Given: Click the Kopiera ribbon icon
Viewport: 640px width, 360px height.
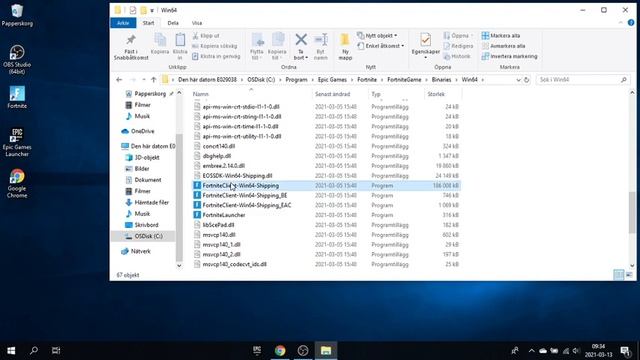Looking at the screenshot, I should pos(160,40).
